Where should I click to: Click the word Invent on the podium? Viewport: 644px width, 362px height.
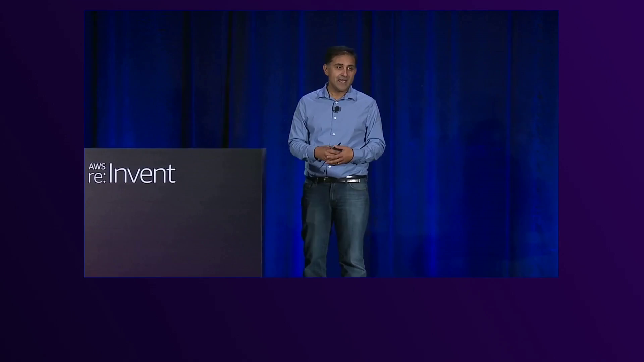click(142, 174)
